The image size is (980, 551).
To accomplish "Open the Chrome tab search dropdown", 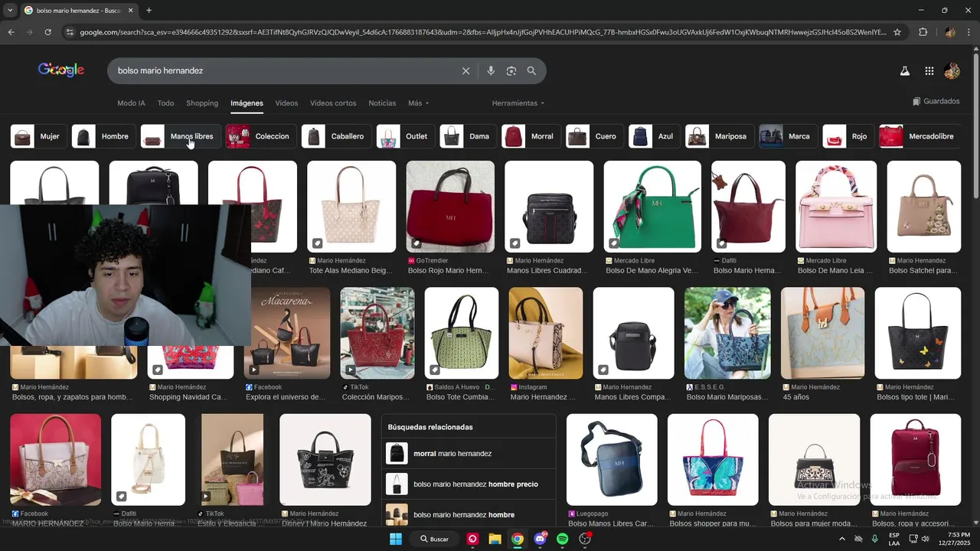I will tap(11, 11).
